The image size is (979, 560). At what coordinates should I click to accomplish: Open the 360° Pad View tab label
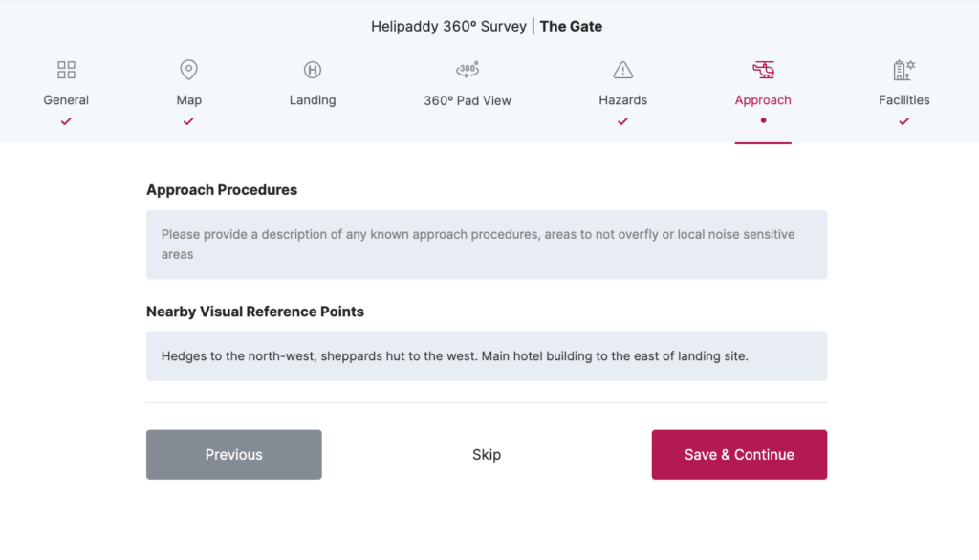(468, 100)
